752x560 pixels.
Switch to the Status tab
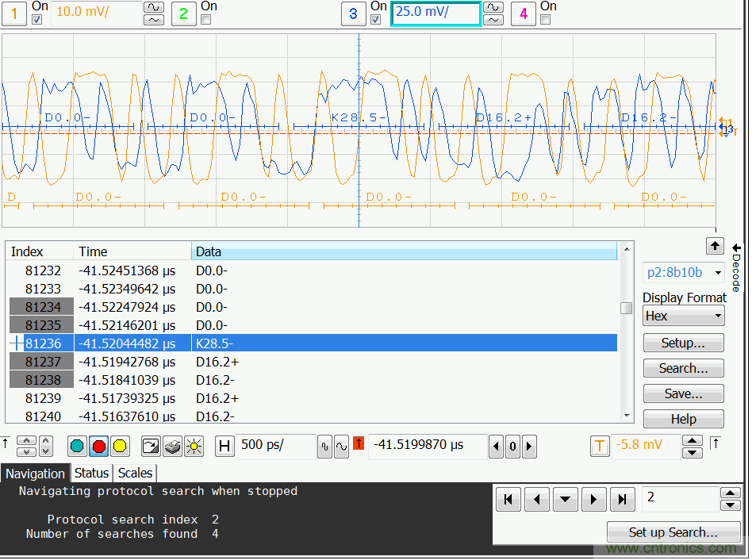click(91, 473)
